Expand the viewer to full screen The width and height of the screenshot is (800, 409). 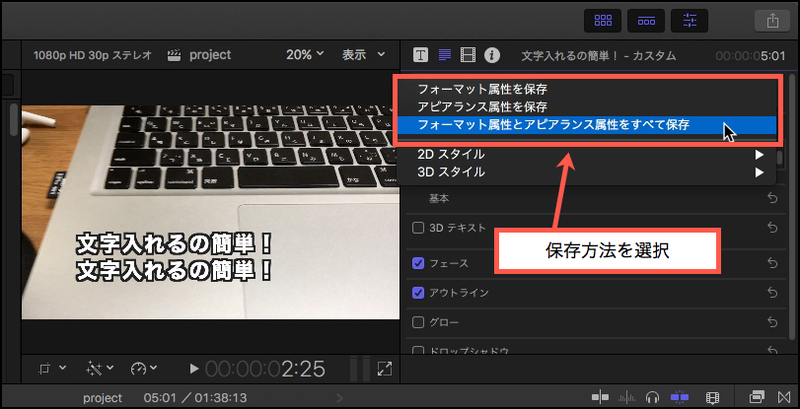384,369
